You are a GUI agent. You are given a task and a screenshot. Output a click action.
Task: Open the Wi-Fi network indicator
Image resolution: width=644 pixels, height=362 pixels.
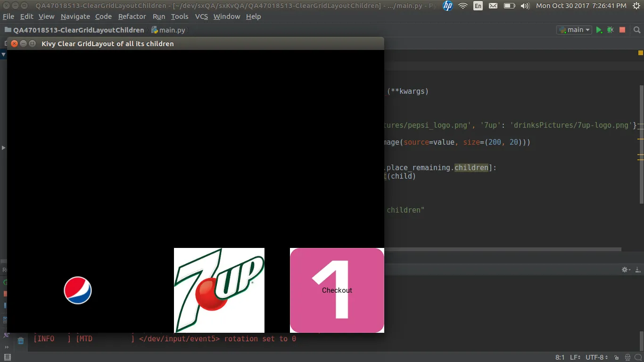click(x=463, y=6)
